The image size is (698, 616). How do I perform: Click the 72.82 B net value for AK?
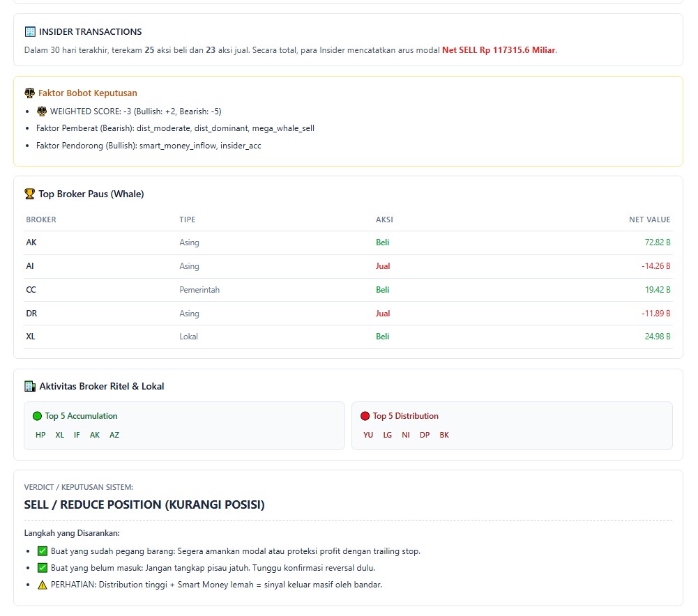[657, 242]
